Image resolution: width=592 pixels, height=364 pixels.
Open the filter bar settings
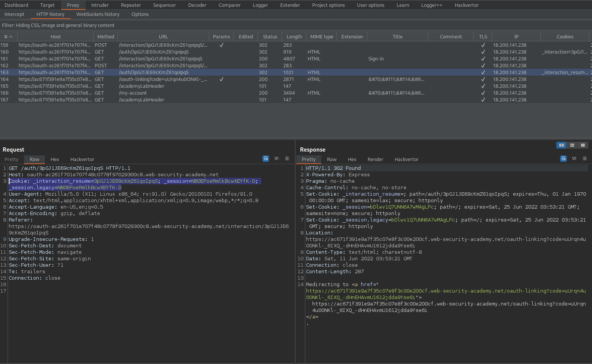pos(296,25)
